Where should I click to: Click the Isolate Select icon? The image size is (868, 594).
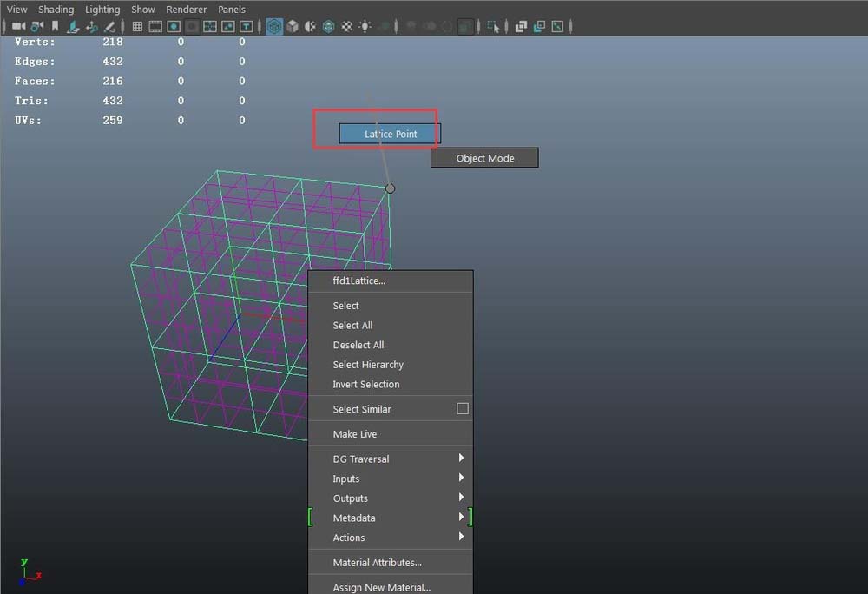click(493, 27)
